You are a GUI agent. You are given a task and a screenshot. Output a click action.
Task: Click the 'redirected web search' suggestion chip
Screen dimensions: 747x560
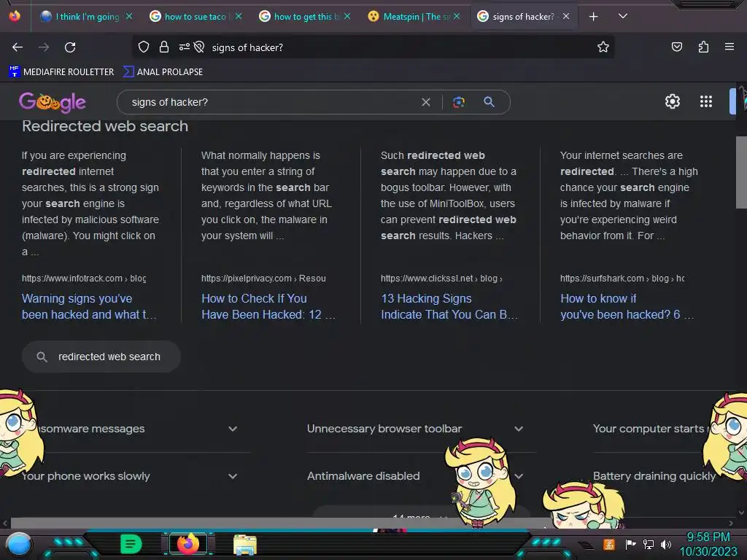[x=101, y=357]
